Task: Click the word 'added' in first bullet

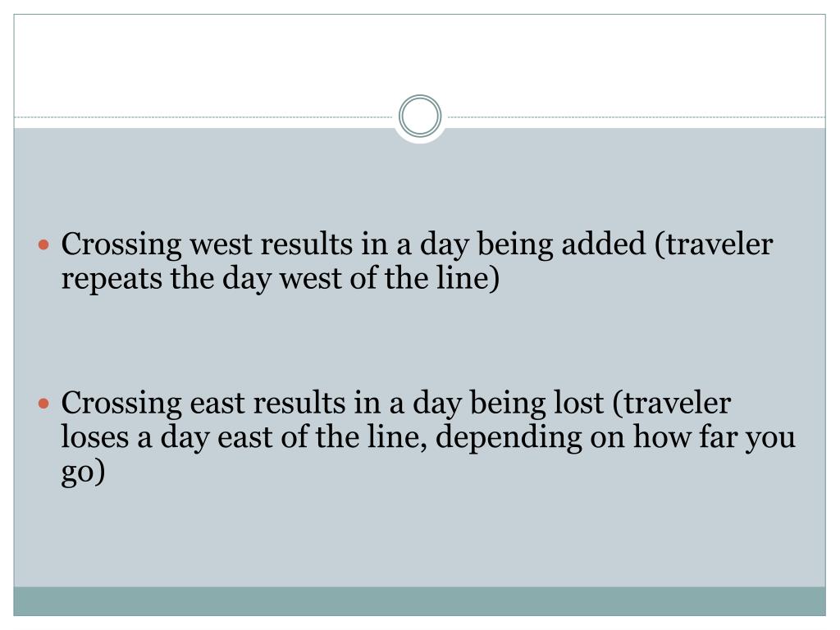Action: tap(603, 244)
